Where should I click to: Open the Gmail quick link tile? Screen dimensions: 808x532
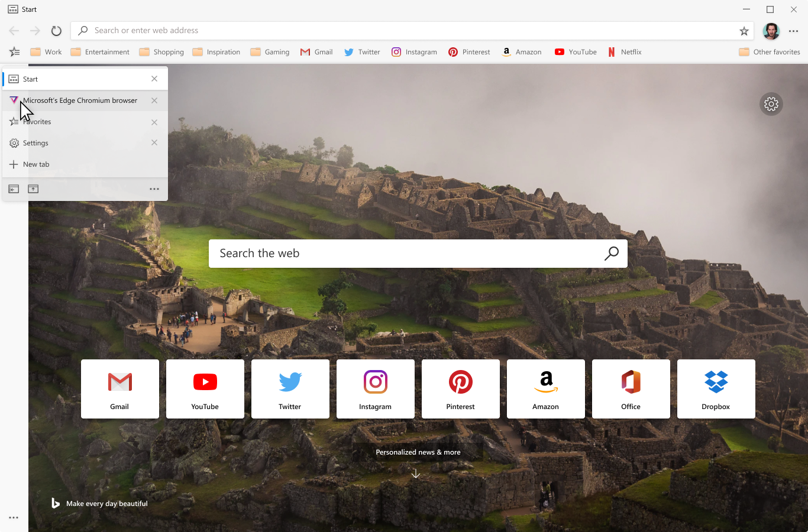(x=120, y=389)
